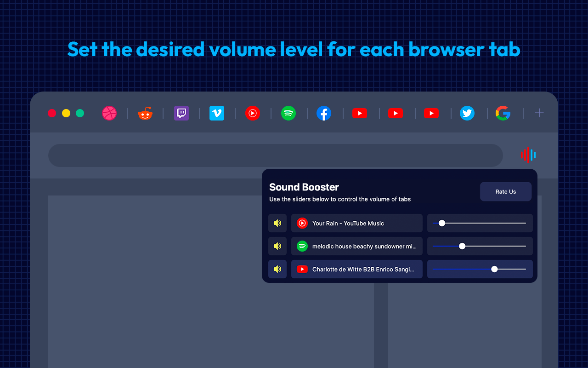Select the YouTube tab beside the Twitter tab

click(431, 113)
